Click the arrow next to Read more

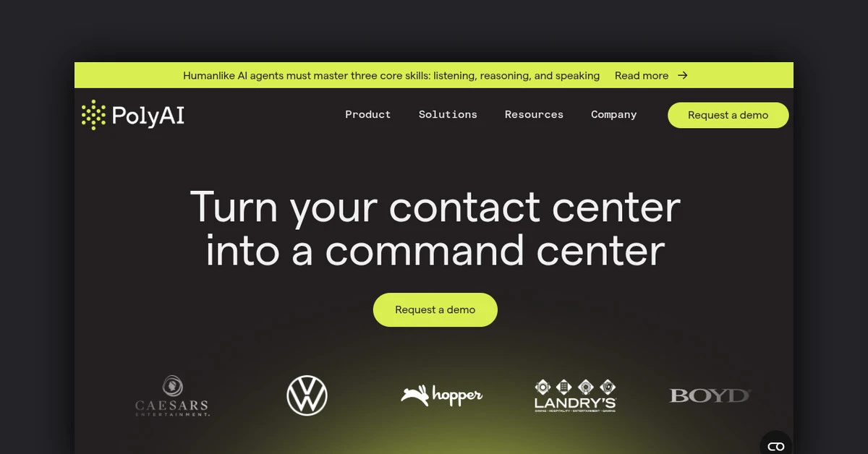click(x=682, y=75)
